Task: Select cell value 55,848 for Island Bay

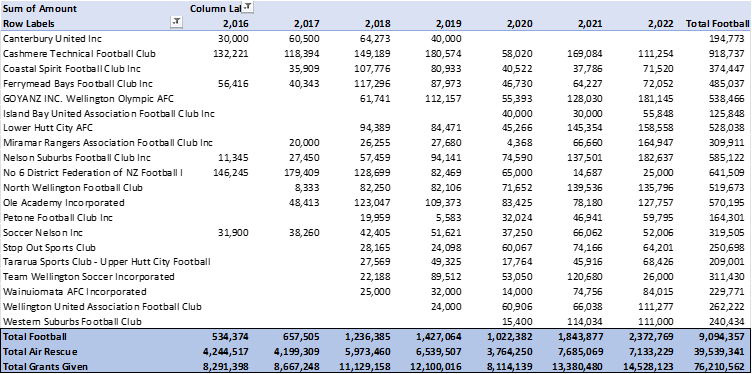Action: (659, 114)
